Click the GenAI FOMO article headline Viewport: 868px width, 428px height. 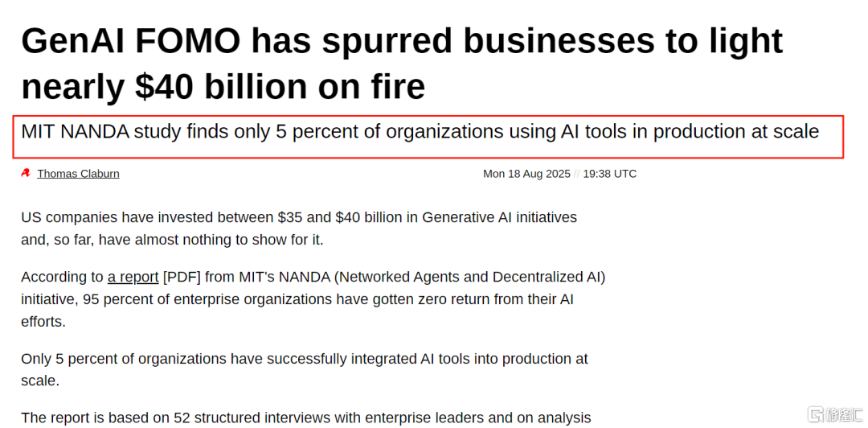point(402,64)
